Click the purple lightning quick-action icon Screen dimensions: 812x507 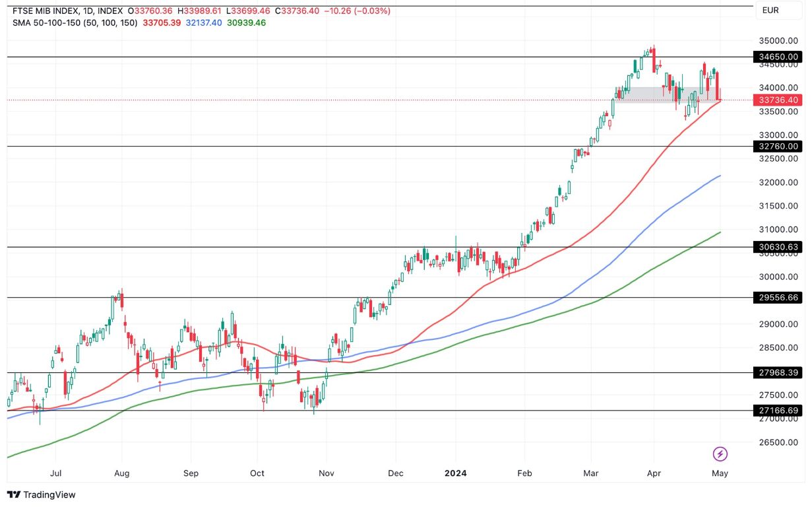[720, 454]
